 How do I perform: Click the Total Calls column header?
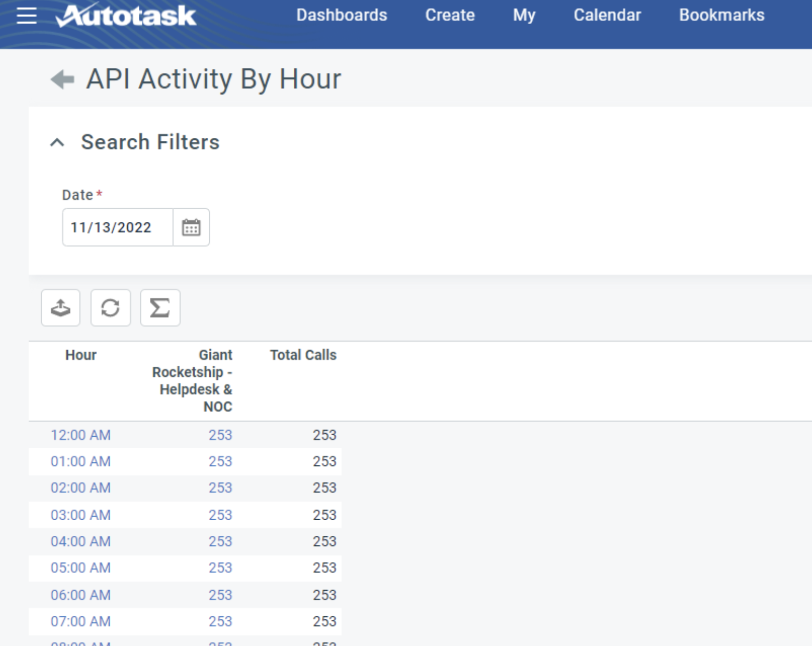[303, 355]
